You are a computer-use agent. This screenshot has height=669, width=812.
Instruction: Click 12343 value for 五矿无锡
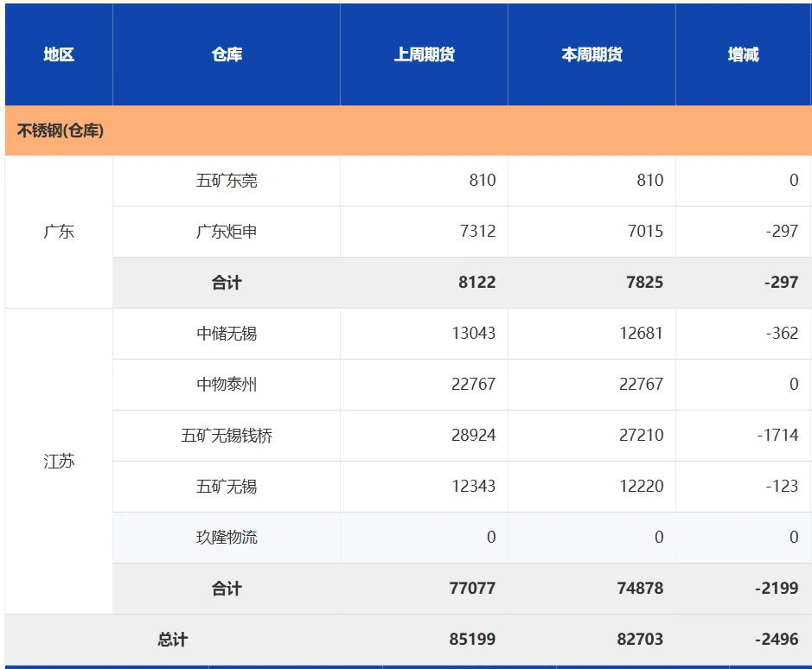click(x=474, y=487)
